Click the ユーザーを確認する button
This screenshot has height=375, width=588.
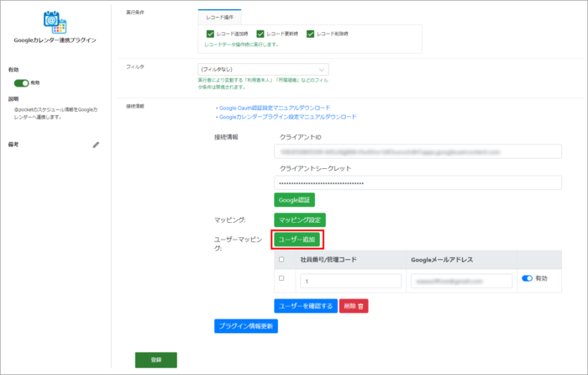pos(306,306)
